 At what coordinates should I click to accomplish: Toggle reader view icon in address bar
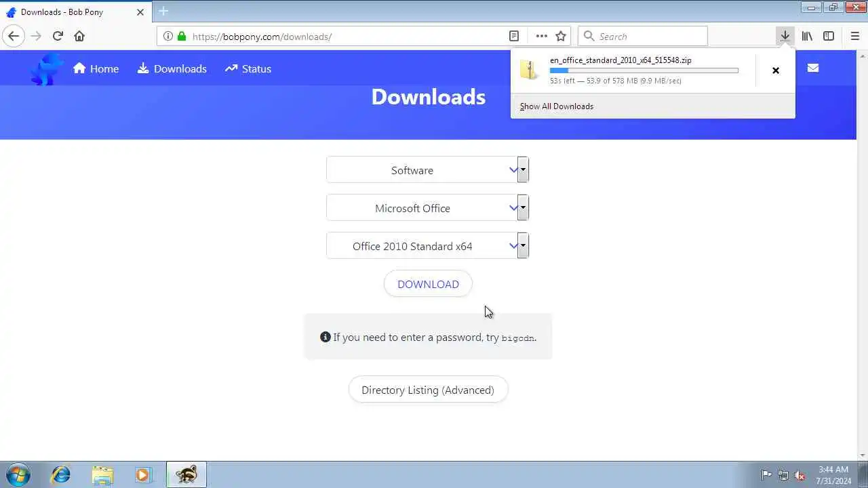(x=514, y=36)
